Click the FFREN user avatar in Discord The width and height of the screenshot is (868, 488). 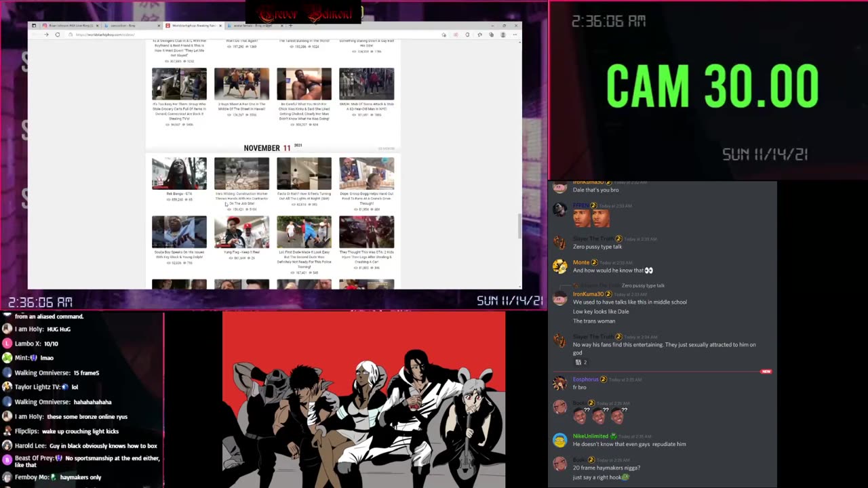[x=559, y=209]
